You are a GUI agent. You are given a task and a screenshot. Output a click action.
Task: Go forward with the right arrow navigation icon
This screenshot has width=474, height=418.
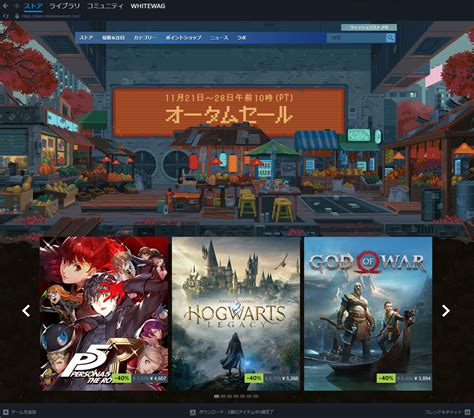tap(16, 6)
